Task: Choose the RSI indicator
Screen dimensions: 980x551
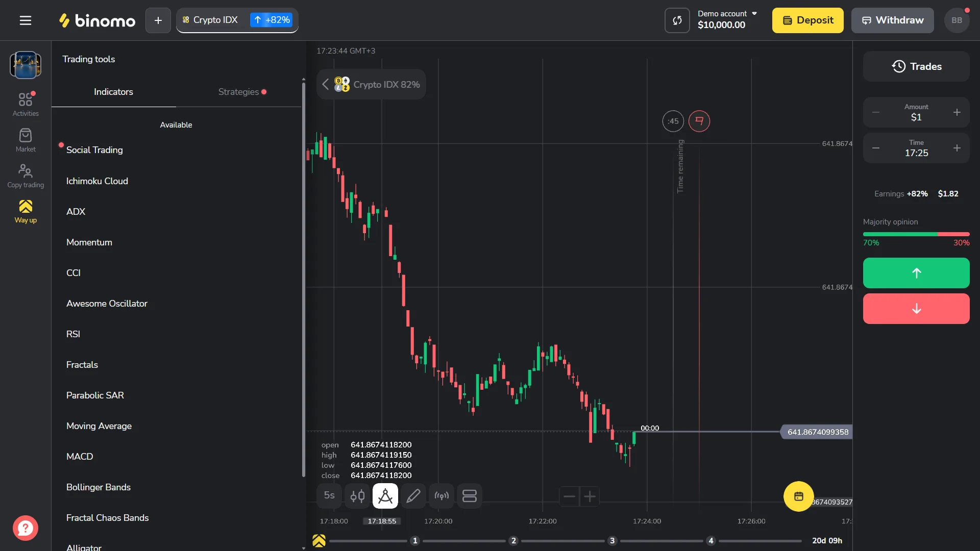Action: (x=73, y=334)
